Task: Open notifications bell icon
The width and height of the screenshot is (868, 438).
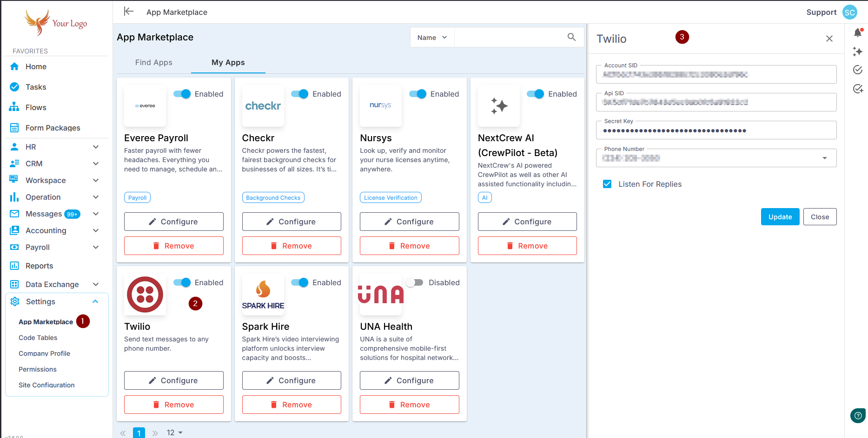Action: point(858,33)
